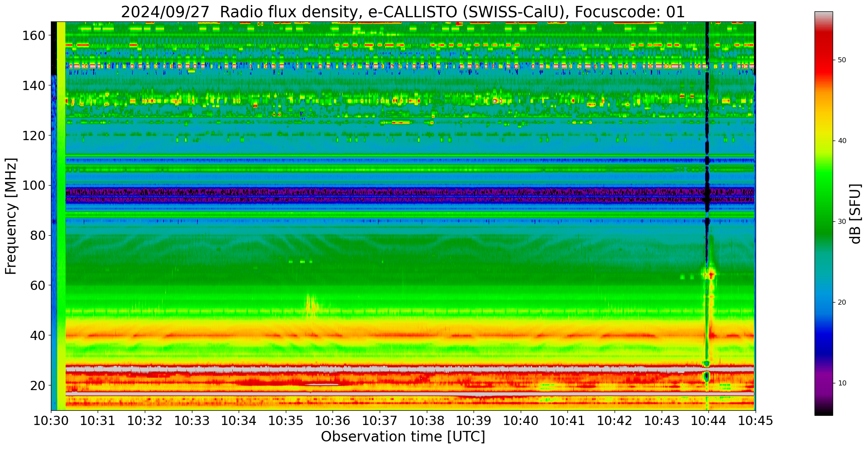Click the colorbar 50 tick label

[842, 60]
